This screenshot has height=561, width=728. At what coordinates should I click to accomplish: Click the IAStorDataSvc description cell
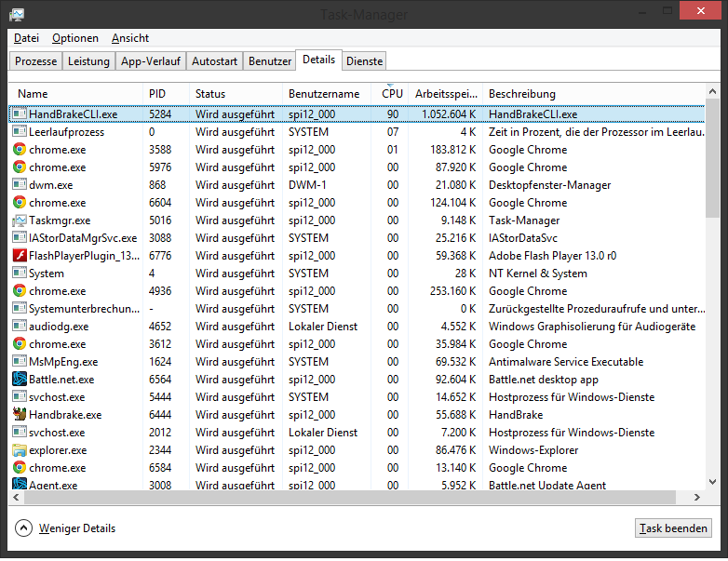[523, 238]
